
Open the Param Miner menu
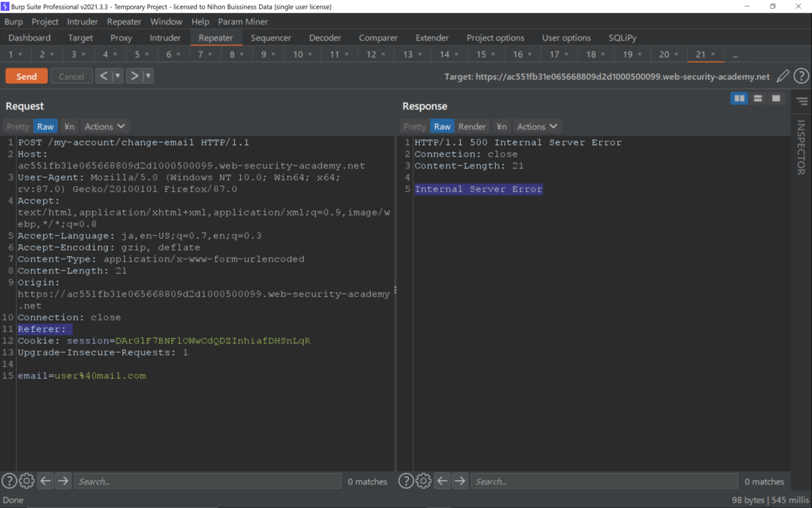[243, 22]
